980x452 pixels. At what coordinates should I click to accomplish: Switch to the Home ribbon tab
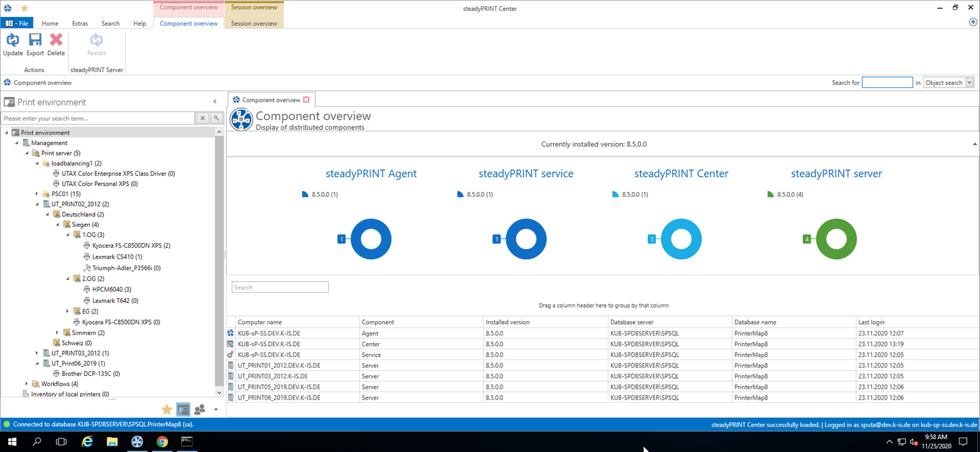50,23
